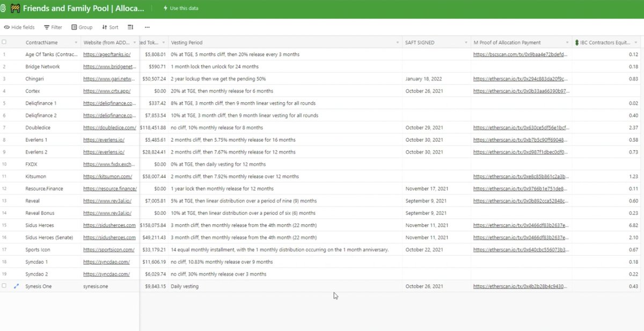Open the etherscan link in the Chingari row
The height and width of the screenshot is (331, 644).
(x=520, y=78)
